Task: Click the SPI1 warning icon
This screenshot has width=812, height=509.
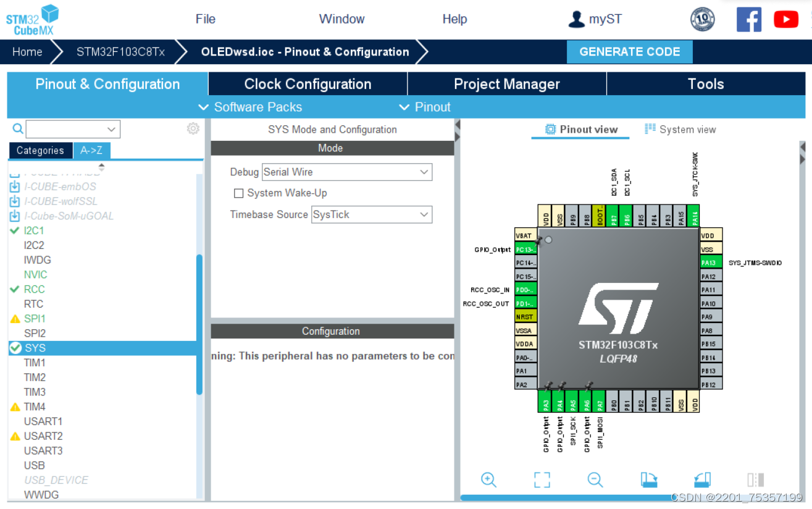Action: 15,319
